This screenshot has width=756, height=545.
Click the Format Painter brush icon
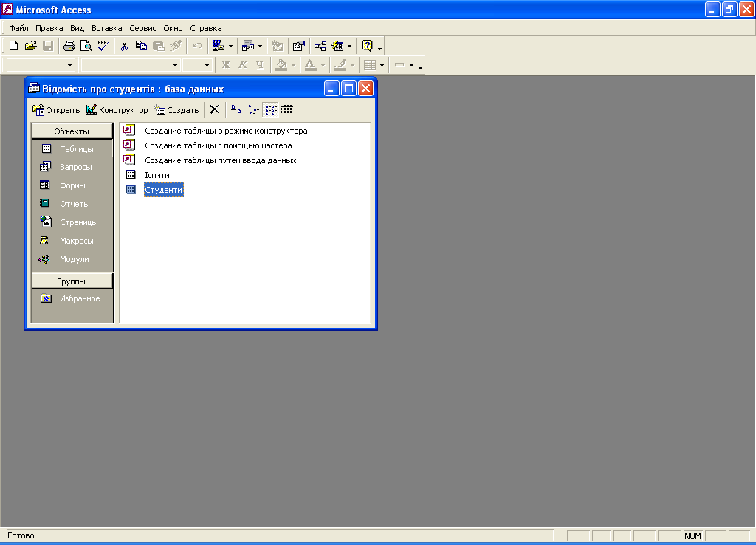[176, 46]
